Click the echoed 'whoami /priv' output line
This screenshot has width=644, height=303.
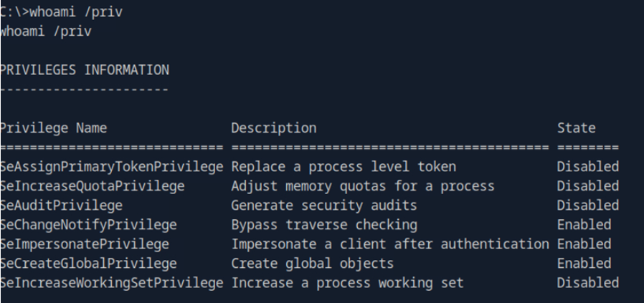44,32
